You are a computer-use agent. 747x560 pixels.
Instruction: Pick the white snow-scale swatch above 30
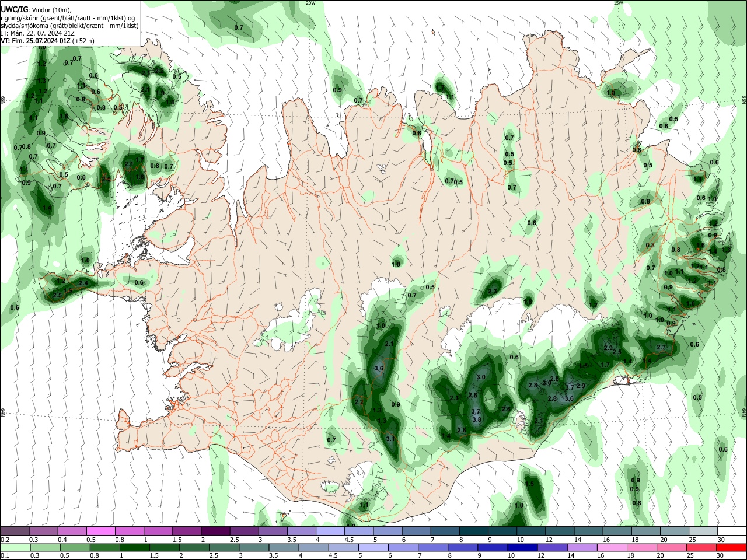pyautogui.click(x=731, y=531)
